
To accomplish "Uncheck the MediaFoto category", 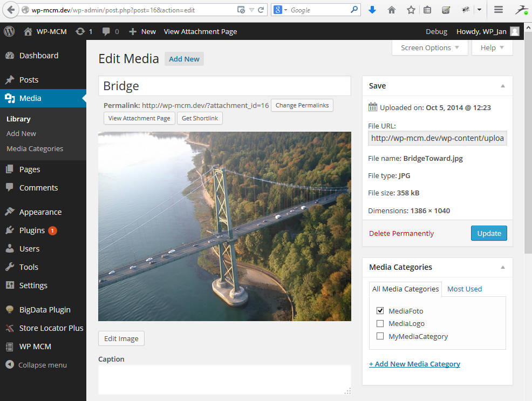I will [x=380, y=311].
